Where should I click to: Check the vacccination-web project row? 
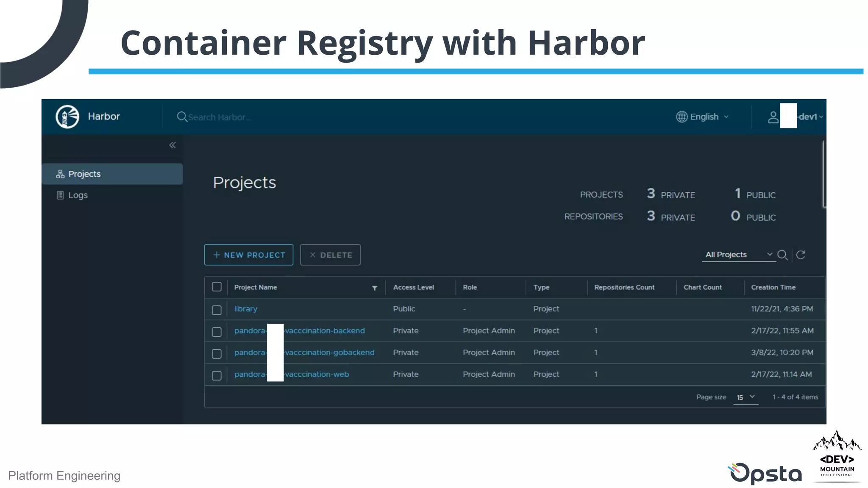tap(217, 375)
